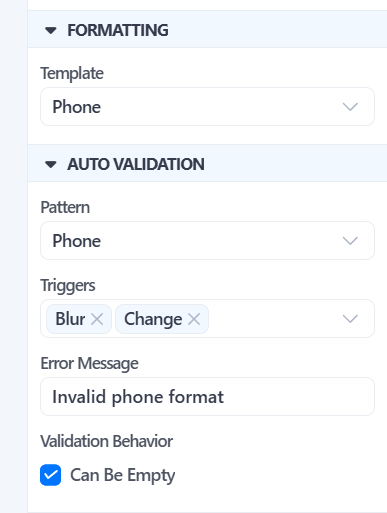The image size is (387, 513).
Task: Expand the Triggers dropdown chevron
Action: pyautogui.click(x=350, y=319)
